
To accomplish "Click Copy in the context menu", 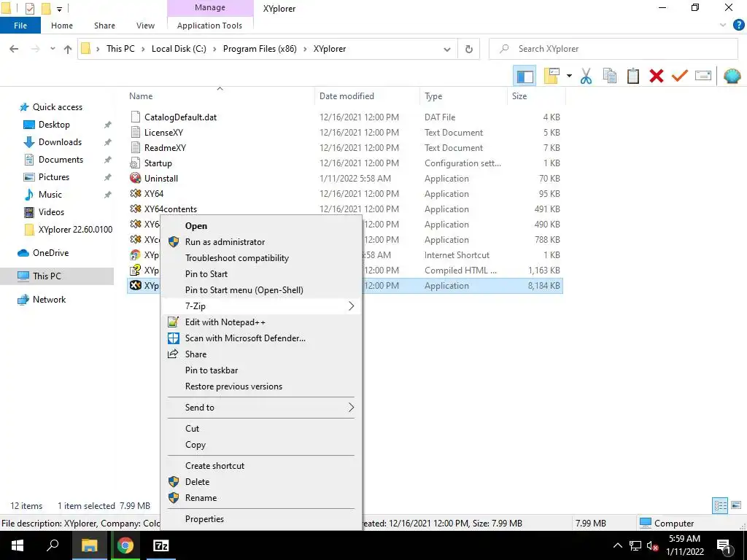I will click(x=261, y=445).
